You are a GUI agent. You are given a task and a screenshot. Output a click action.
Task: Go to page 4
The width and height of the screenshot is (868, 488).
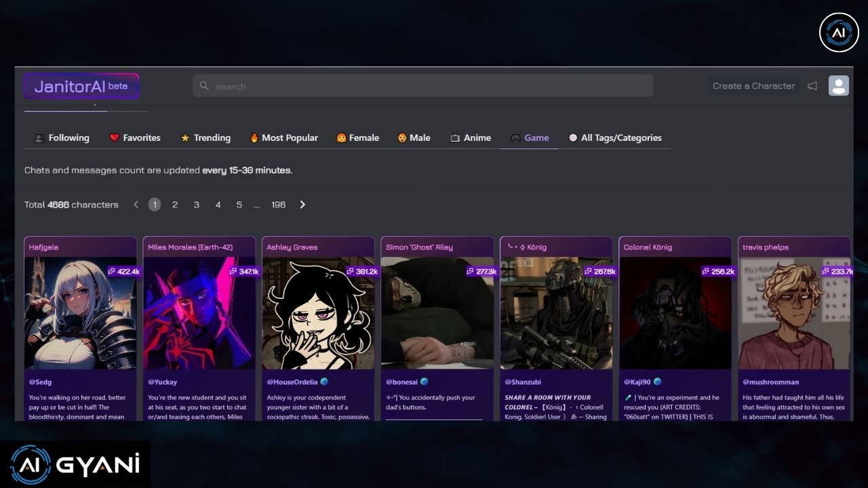click(x=218, y=205)
